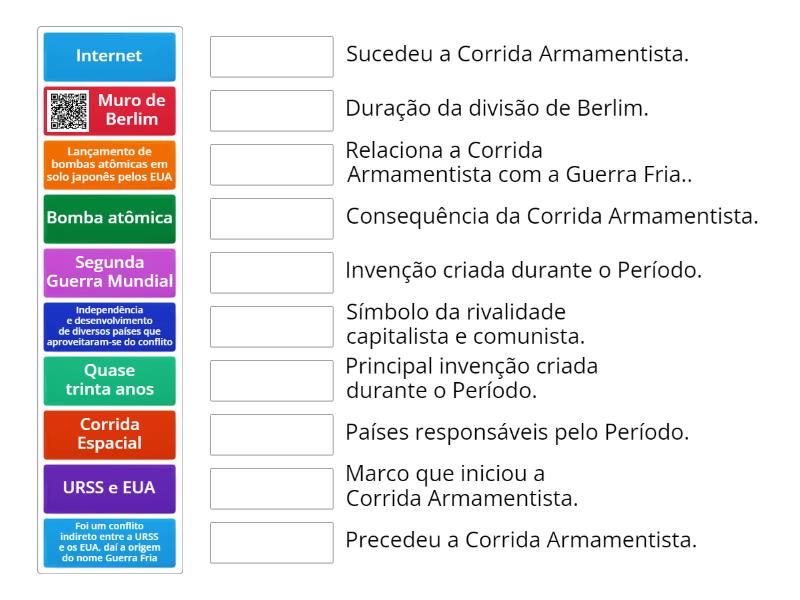
Task: Select the Segunda Guerra Mundial tile
Action: 110,272
